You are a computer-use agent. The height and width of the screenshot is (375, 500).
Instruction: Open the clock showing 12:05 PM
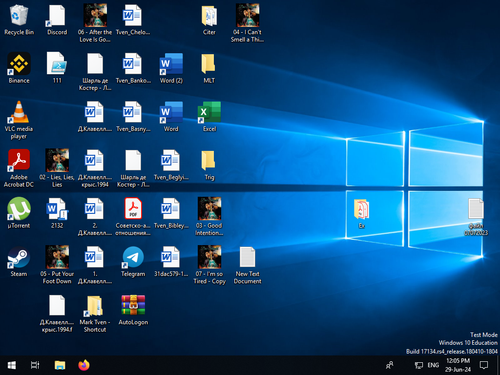click(x=458, y=365)
